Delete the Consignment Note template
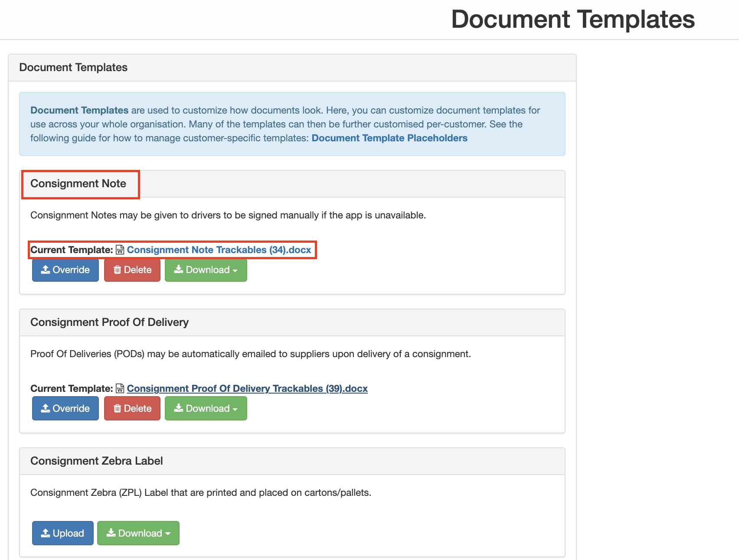739x560 pixels. pos(132,270)
